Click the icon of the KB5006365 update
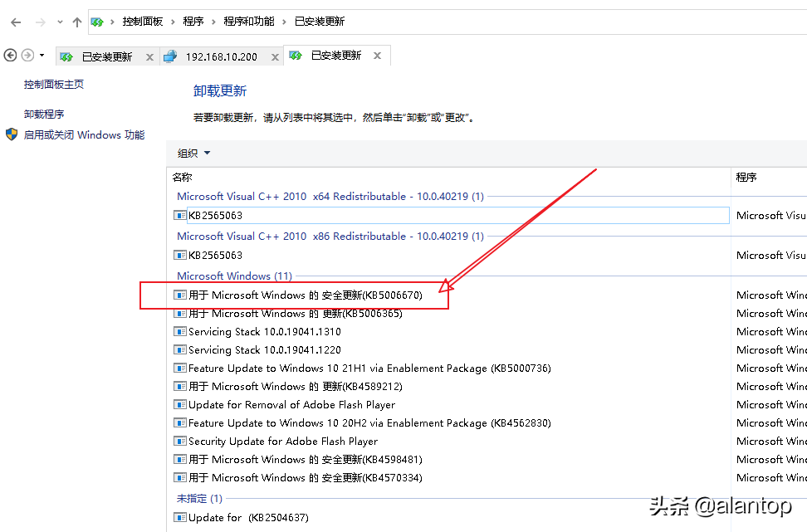The height and width of the screenshot is (532, 807). pos(179,314)
